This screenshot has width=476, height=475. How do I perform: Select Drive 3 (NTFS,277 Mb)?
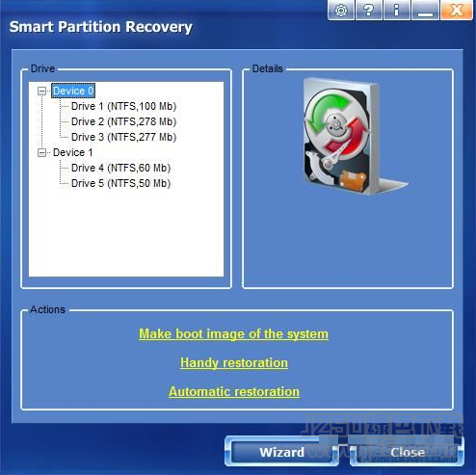tap(123, 137)
